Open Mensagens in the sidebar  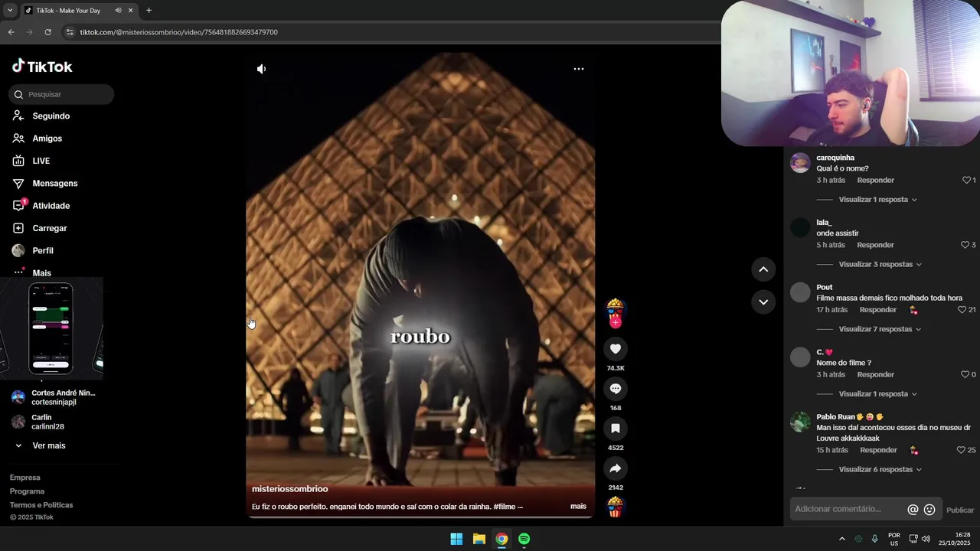click(55, 184)
